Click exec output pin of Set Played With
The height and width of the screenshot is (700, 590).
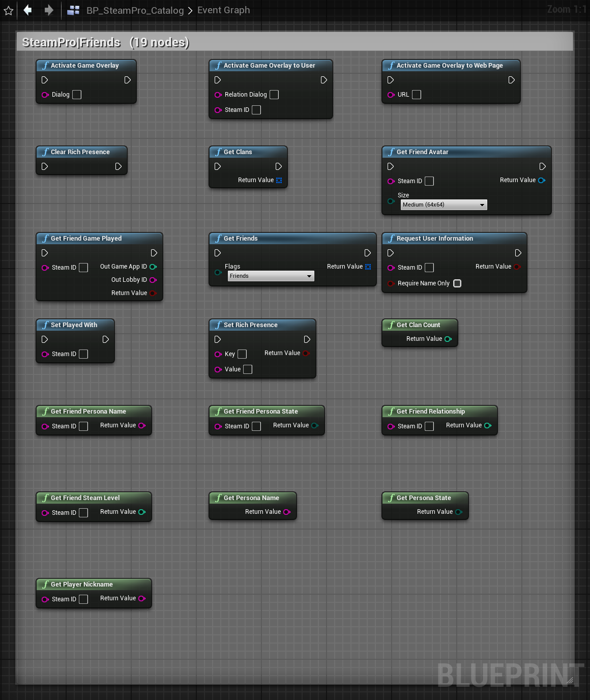[106, 339]
